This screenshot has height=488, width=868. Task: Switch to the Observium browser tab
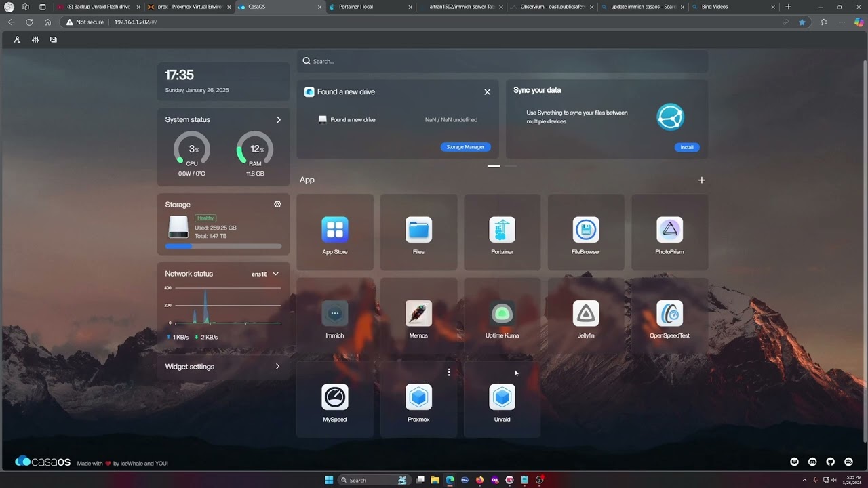tap(552, 7)
